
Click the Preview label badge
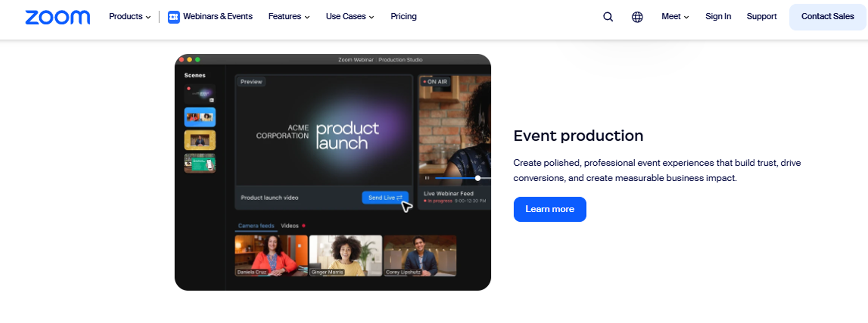click(x=251, y=82)
